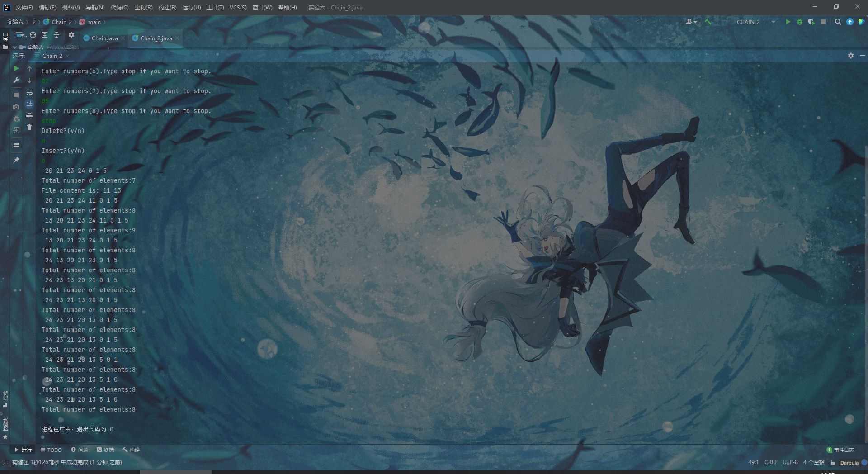Screen dimensions: 868x474
Task: Open the 代码(C) menu
Action: (x=120, y=7)
